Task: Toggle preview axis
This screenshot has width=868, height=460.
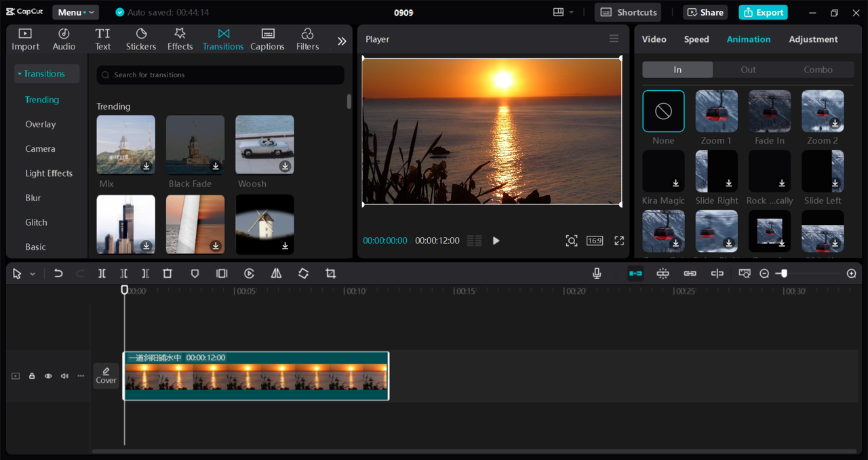Action: (x=717, y=274)
